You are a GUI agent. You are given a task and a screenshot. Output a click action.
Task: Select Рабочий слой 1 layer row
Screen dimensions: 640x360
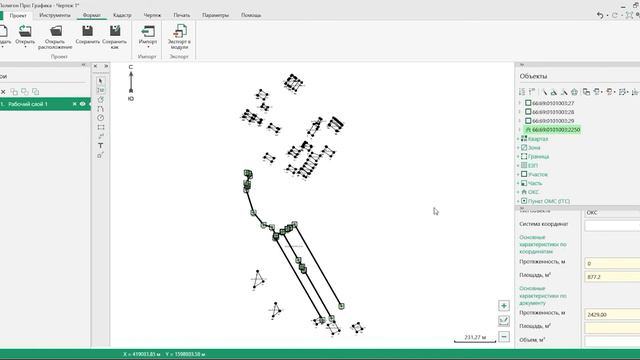point(45,104)
